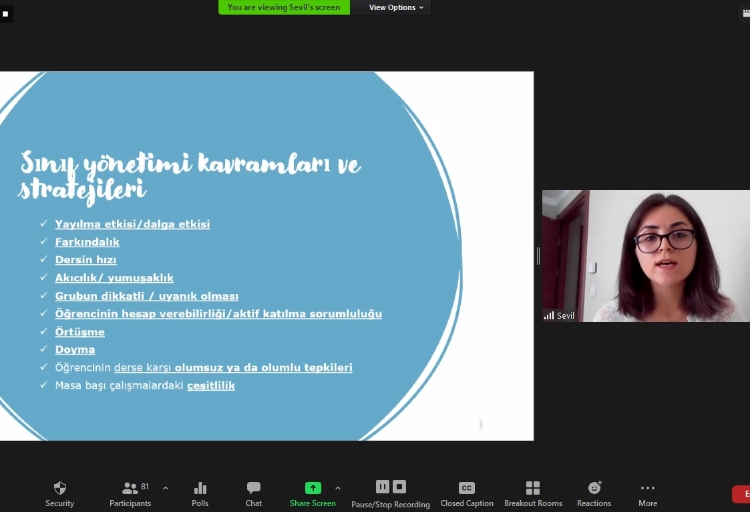Open the Chat panel

(x=253, y=488)
